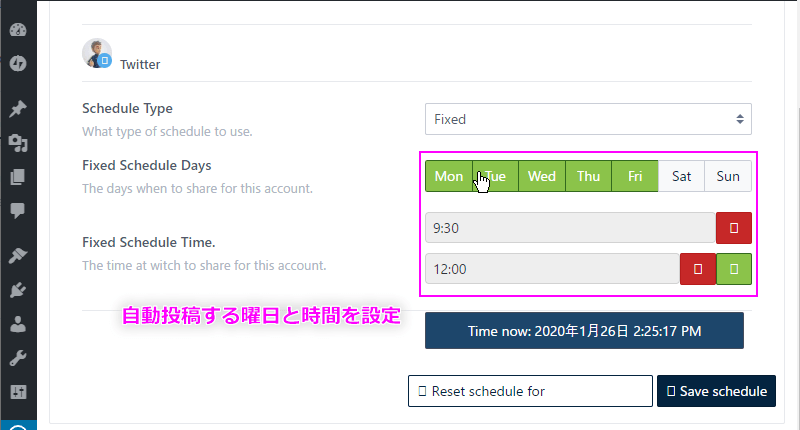Expand the Schedule Type dropdown
Image resolution: width=800 pixels, height=430 pixels.
pyautogui.click(x=588, y=119)
